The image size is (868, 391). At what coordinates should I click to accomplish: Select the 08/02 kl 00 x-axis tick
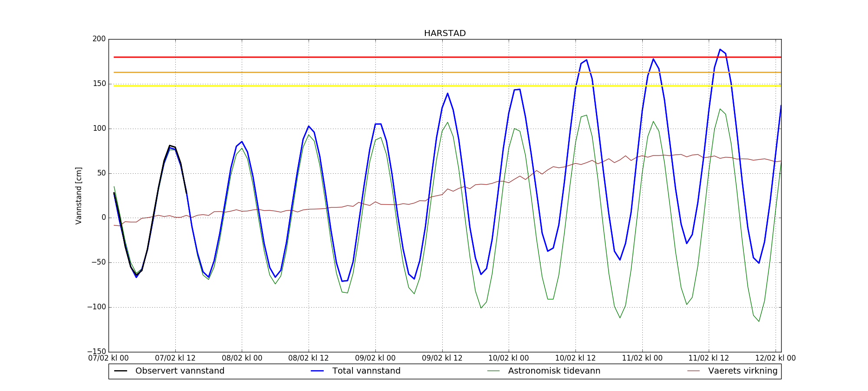click(242, 358)
